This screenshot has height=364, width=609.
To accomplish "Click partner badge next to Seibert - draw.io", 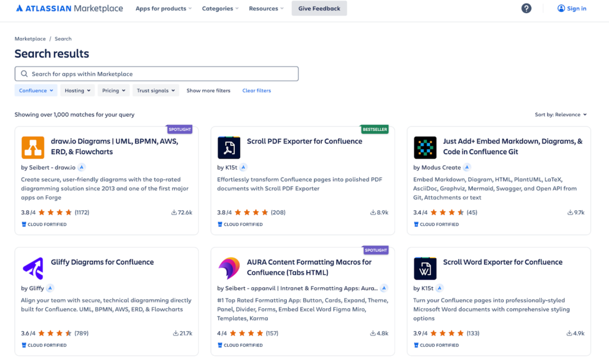I will point(81,168).
